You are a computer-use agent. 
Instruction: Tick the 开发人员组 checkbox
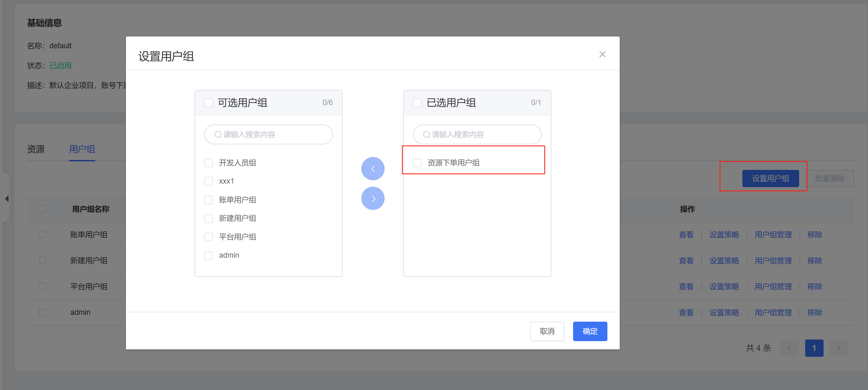click(x=208, y=163)
